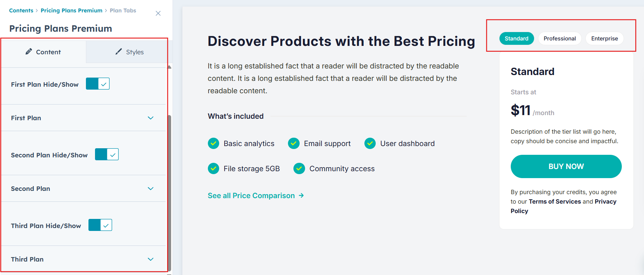Select the Enterprise plan tab
This screenshot has height=275, width=644.
[x=604, y=39]
